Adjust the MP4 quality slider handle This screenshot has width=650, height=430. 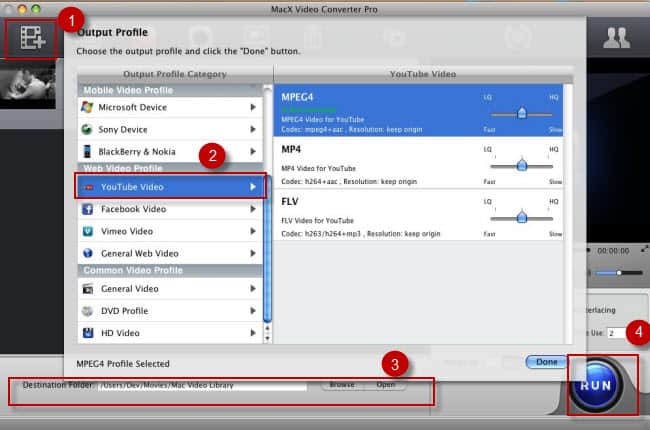point(522,165)
